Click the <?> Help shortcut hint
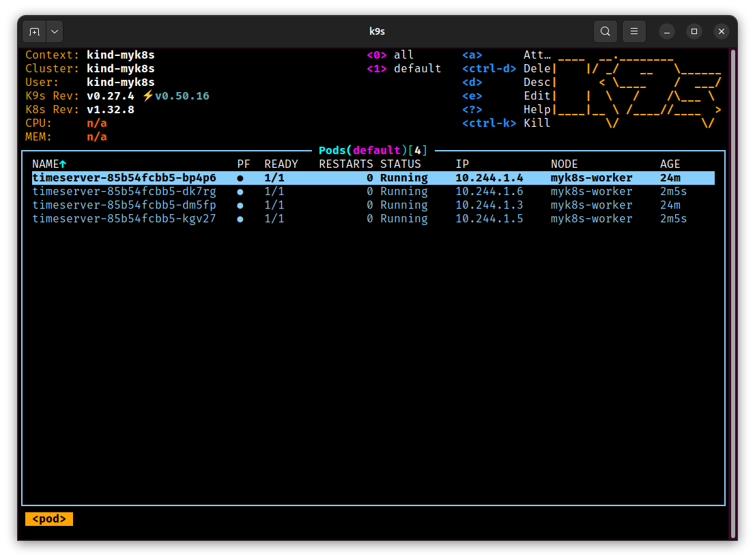This screenshot has height=560, width=755. (506, 110)
